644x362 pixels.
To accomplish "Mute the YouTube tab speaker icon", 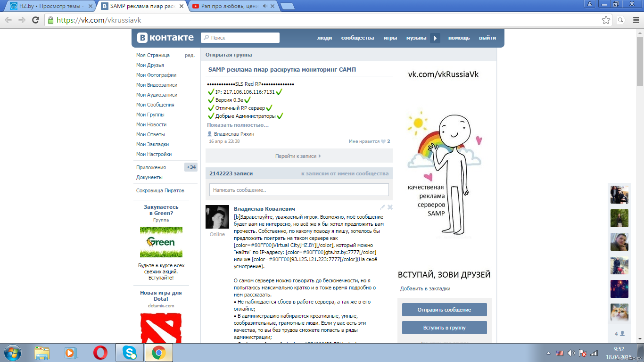I will (265, 6).
